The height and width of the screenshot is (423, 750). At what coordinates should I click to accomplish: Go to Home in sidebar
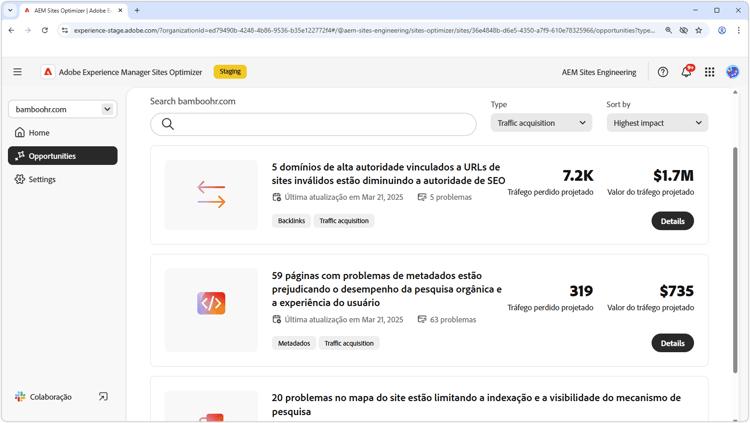coord(63,133)
